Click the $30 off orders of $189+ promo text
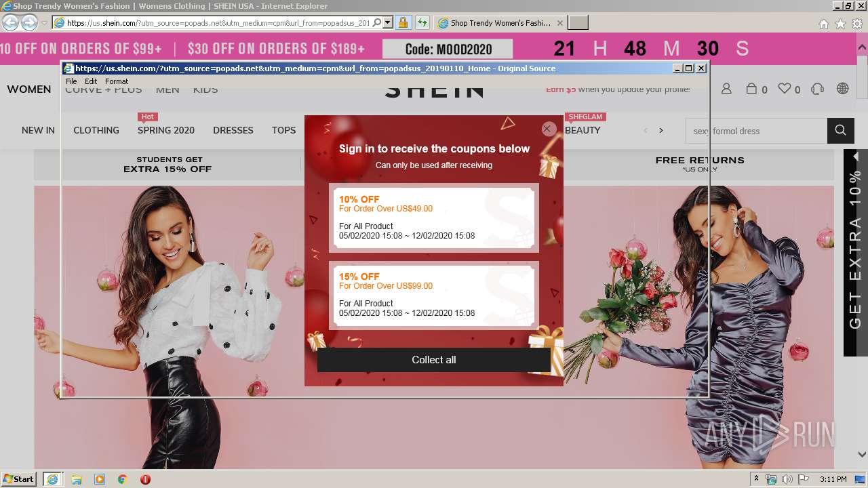 tap(276, 49)
